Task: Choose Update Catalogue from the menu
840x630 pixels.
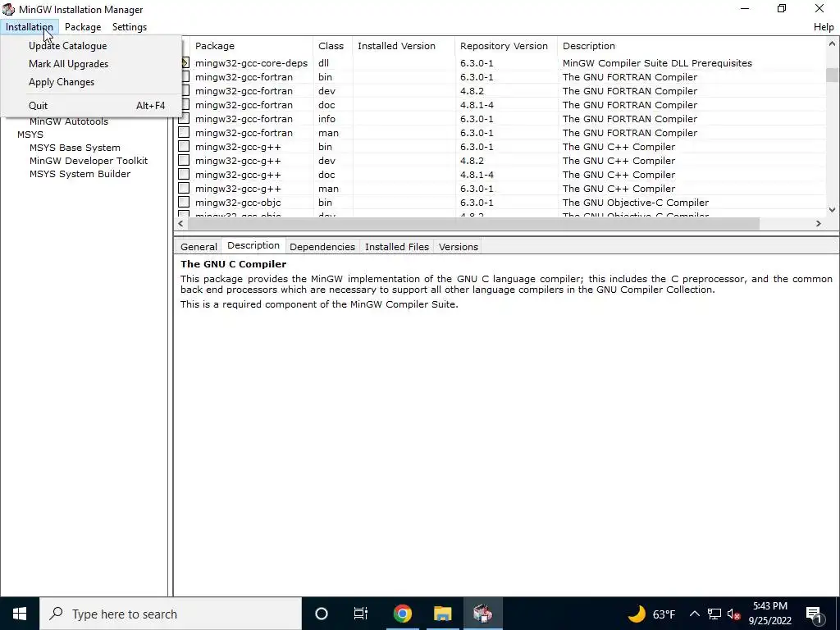Action: tap(67, 46)
